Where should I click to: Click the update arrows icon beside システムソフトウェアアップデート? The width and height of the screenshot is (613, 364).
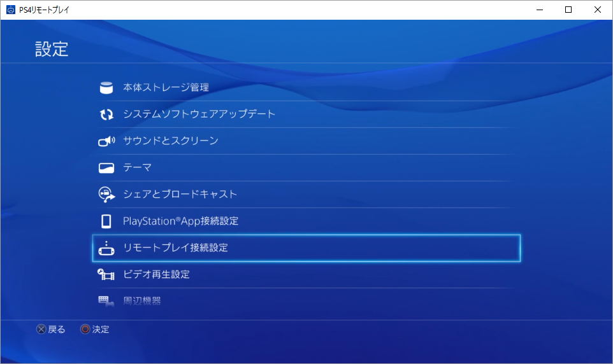[106, 115]
